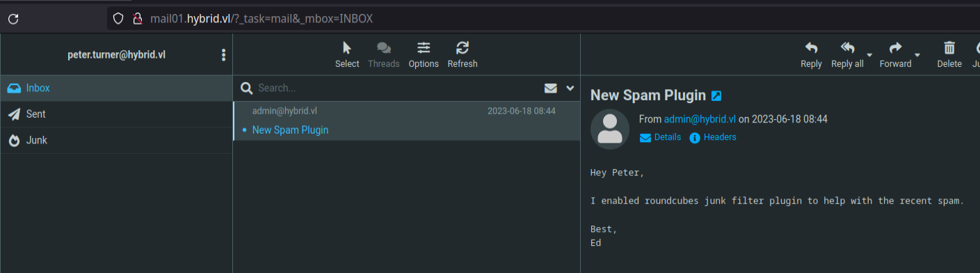Click the blue unread dot beside New Spam Plugin

(244, 130)
